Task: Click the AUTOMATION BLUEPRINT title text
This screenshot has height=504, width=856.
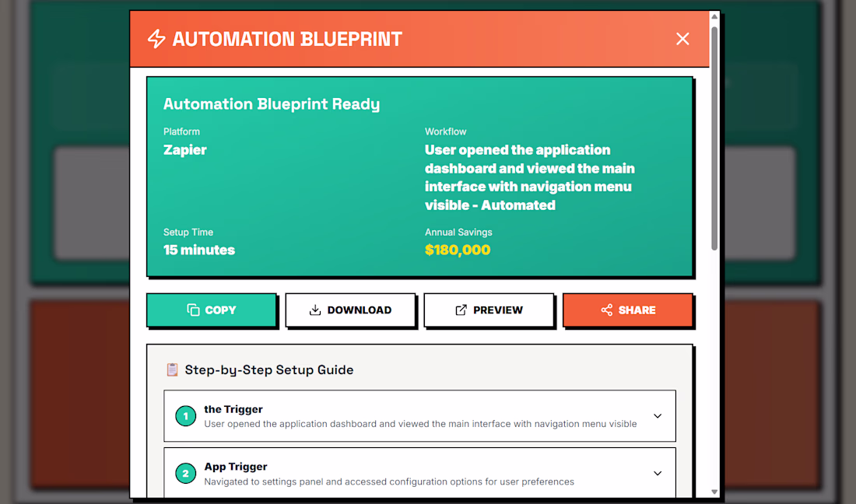Action: pyautogui.click(x=287, y=39)
